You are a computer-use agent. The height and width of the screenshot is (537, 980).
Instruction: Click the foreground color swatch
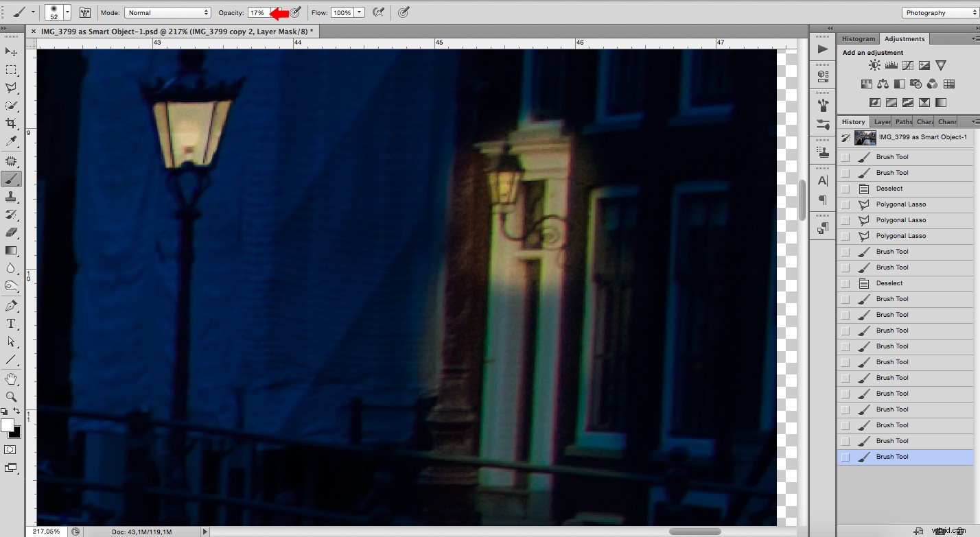point(9,426)
